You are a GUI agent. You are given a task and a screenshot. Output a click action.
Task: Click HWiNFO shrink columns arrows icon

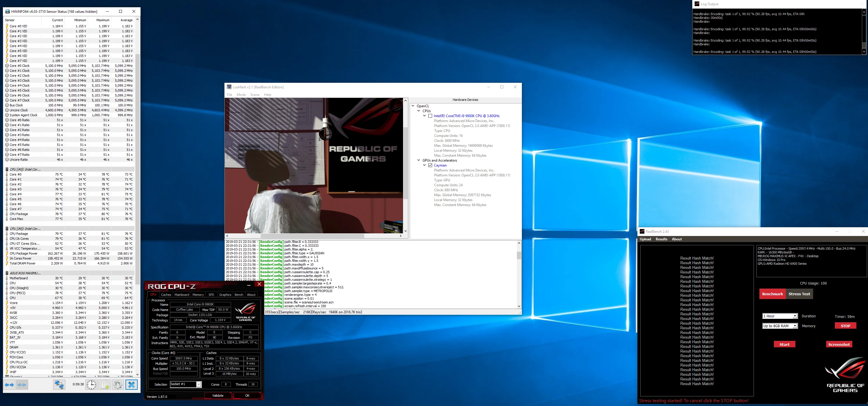(22, 385)
